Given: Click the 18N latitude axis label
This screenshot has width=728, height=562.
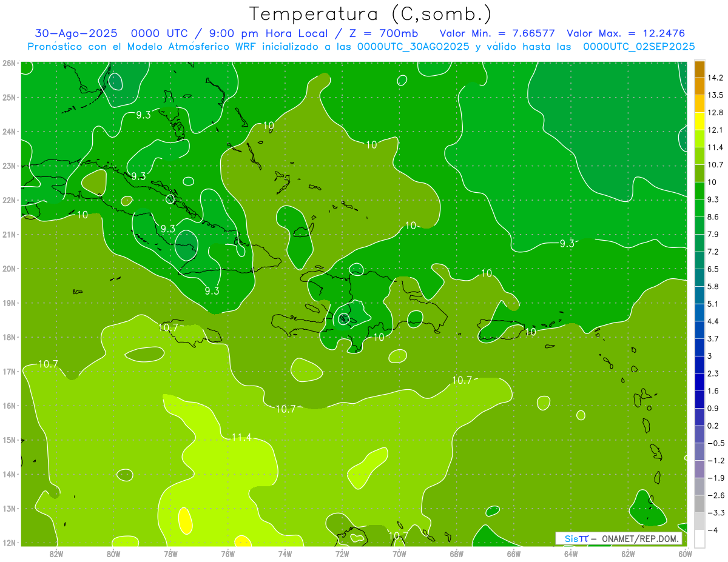Looking at the screenshot, I should pos(8,337).
